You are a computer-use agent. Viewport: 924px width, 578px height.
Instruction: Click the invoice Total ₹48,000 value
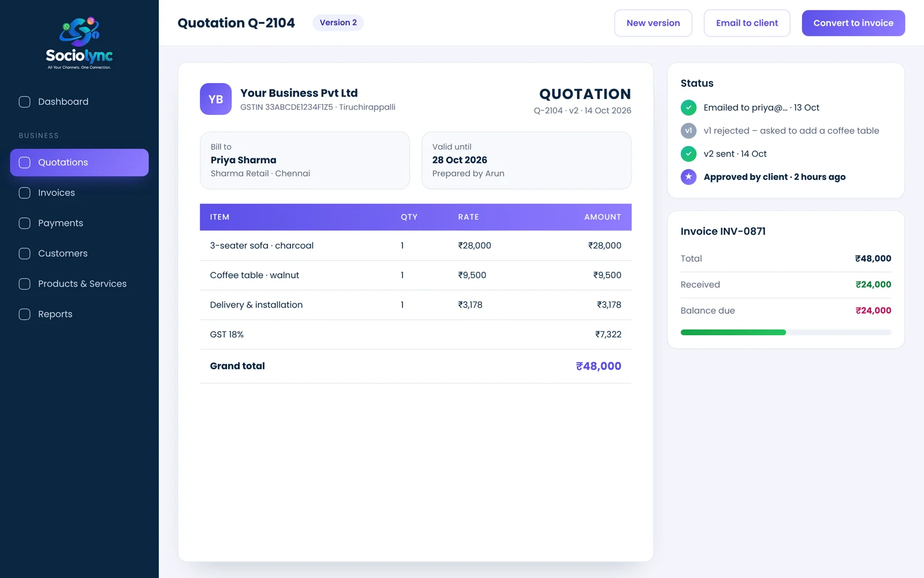(x=873, y=258)
